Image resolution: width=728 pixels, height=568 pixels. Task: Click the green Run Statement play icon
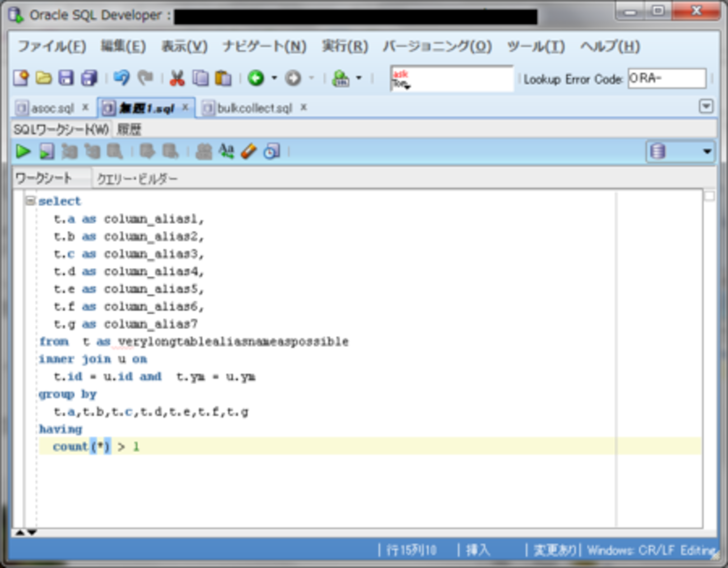23,151
